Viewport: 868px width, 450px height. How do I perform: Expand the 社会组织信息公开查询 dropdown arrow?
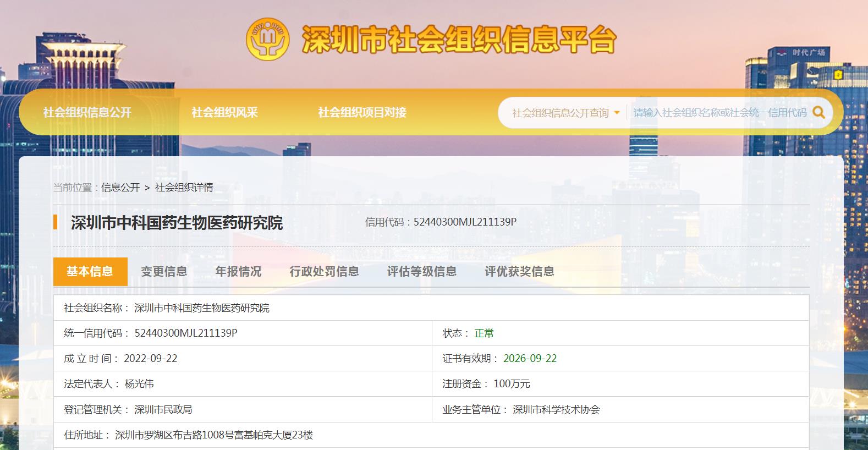(x=617, y=113)
